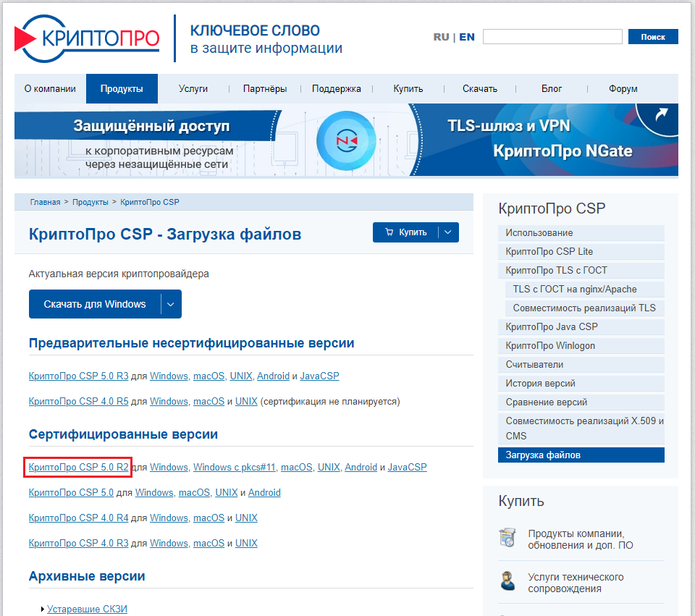Open the Форум menu item

[x=623, y=88]
